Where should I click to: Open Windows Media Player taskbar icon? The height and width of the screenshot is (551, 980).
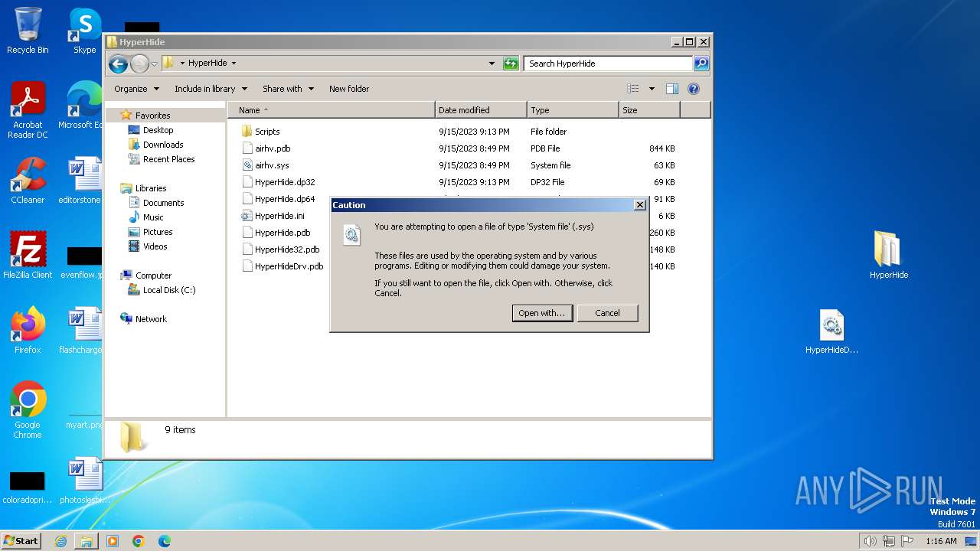[x=113, y=541]
